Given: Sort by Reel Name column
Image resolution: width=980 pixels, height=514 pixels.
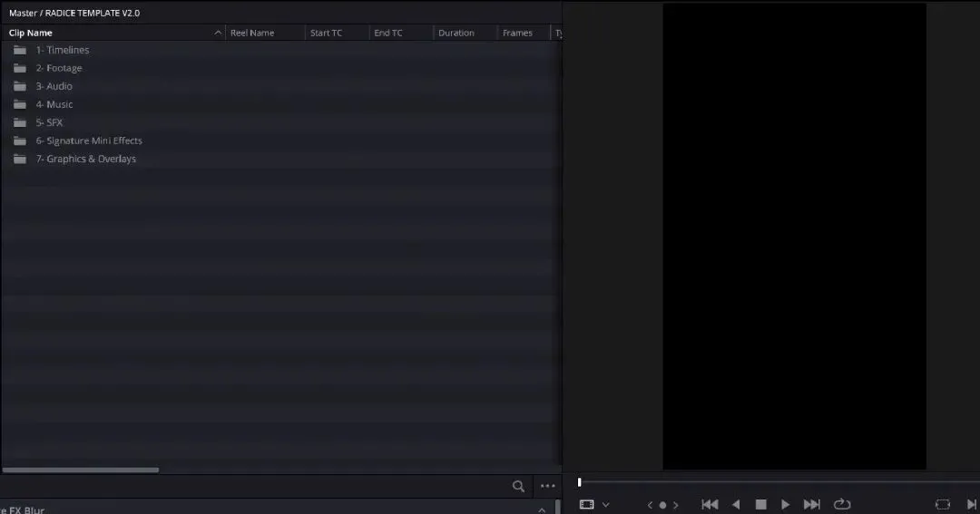Looking at the screenshot, I should pyautogui.click(x=252, y=33).
